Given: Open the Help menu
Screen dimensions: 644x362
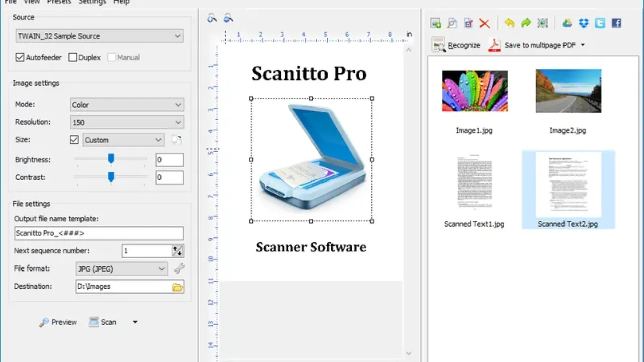Looking at the screenshot, I should coord(121,2).
